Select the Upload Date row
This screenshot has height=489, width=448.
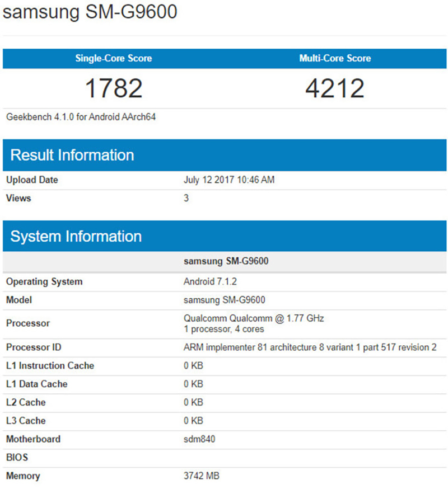click(32, 180)
